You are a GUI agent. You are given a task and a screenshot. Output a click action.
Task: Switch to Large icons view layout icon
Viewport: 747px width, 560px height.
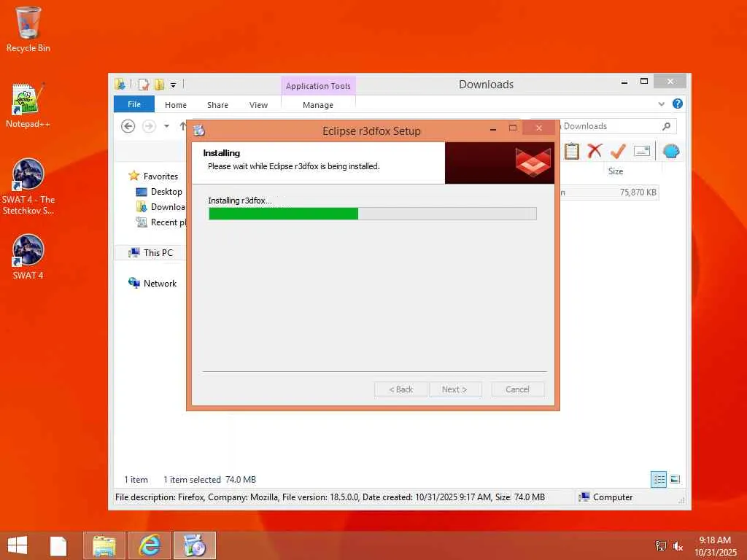coord(675,480)
